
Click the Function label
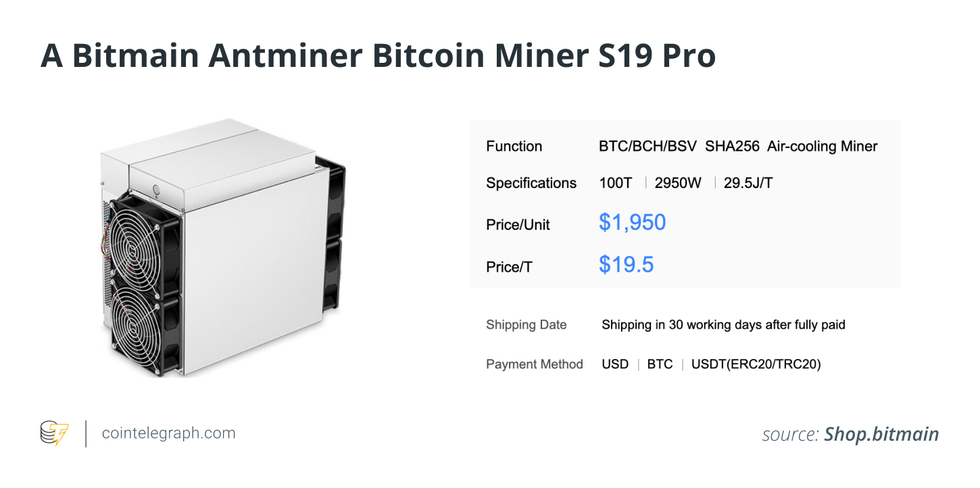tap(514, 146)
